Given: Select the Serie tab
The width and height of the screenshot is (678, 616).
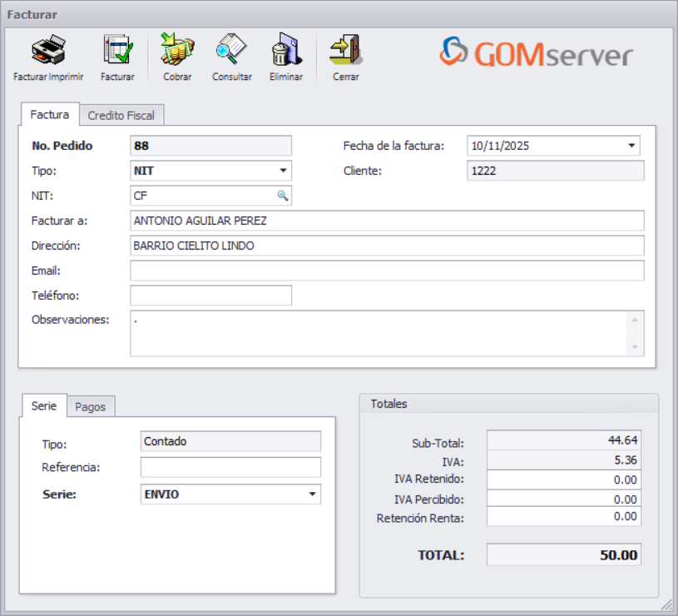Looking at the screenshot, I should [x=43, y=406].
